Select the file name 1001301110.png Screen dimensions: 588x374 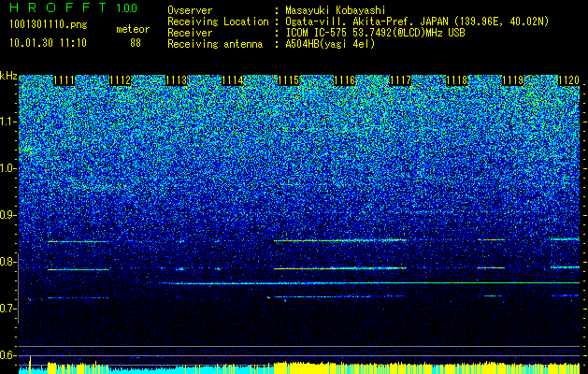49,25
